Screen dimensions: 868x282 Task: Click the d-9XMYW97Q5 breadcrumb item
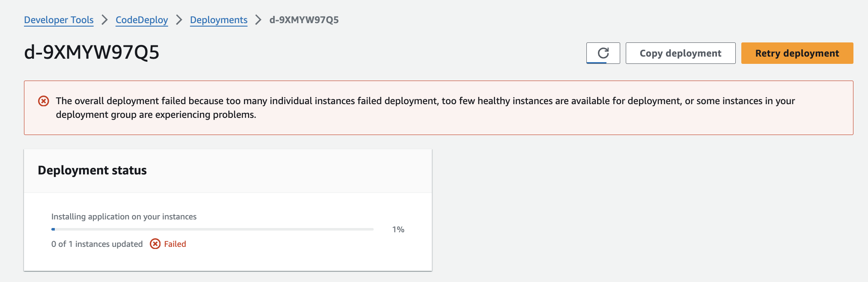(304, 20)
